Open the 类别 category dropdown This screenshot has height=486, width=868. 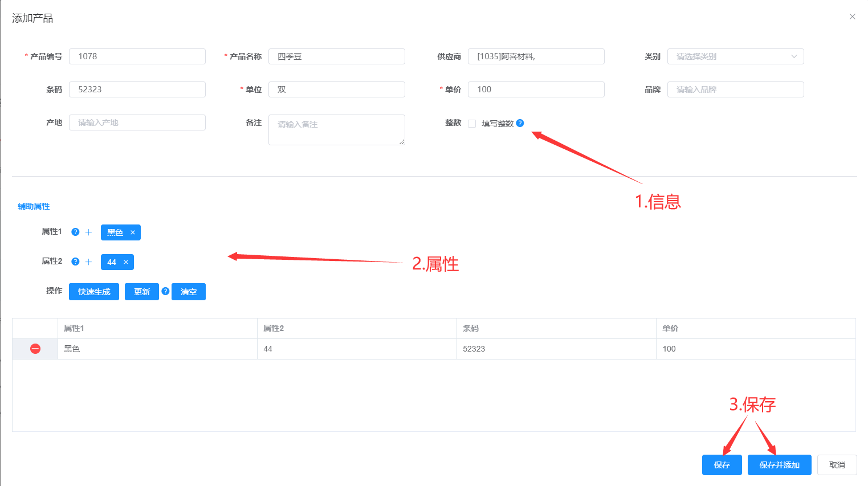pos(735,56)
